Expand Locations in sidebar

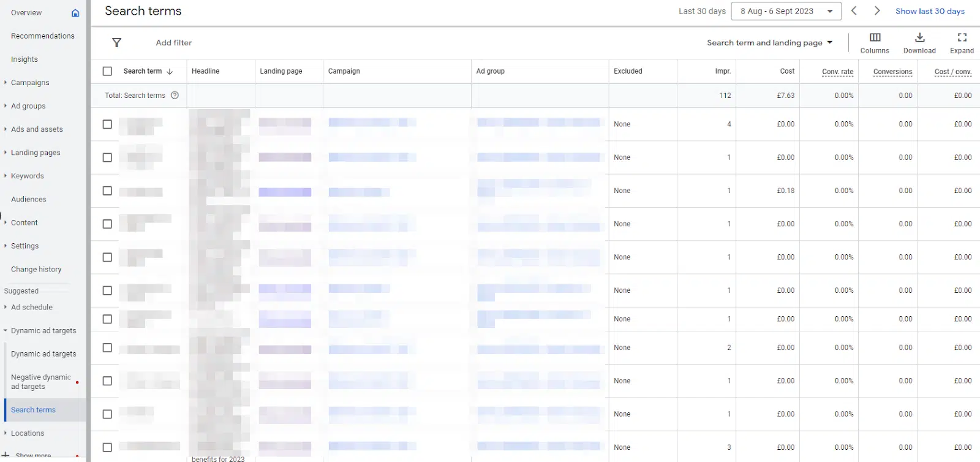pyautogui.click(x=6, y=433)
